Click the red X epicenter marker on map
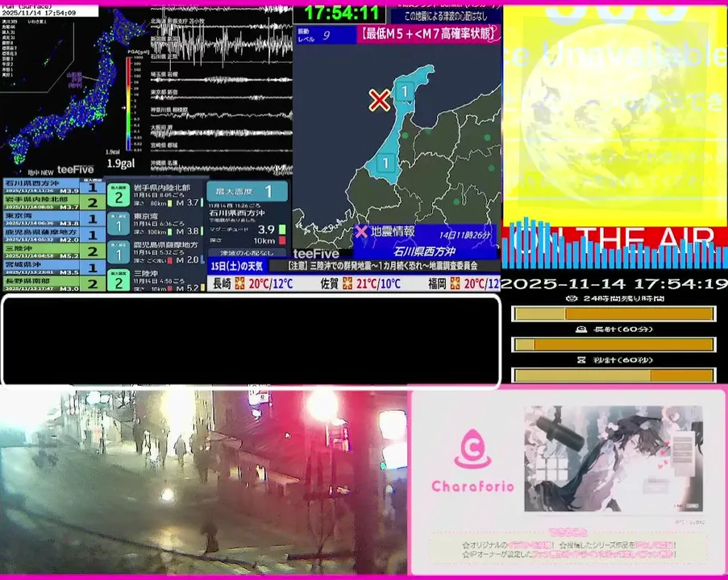 pos(380,100)
